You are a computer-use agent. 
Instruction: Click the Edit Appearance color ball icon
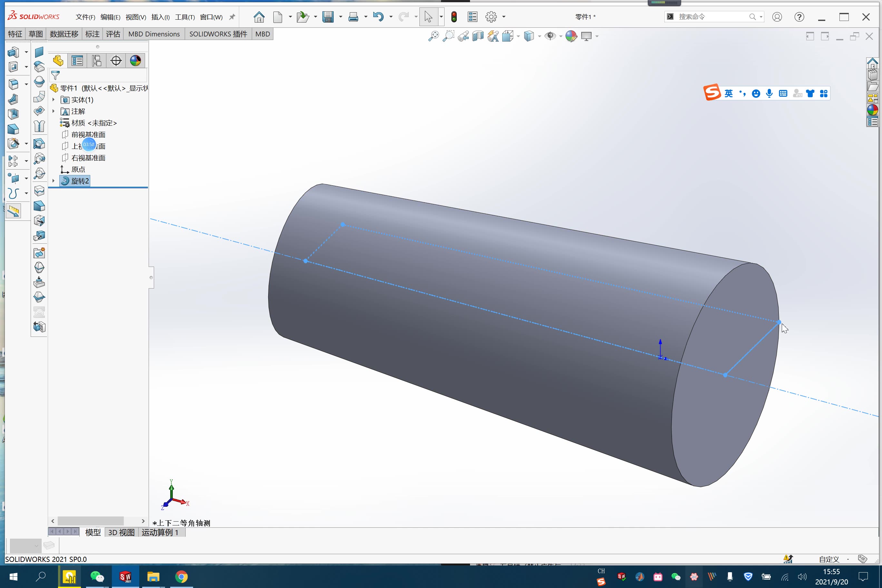(571, 36)
